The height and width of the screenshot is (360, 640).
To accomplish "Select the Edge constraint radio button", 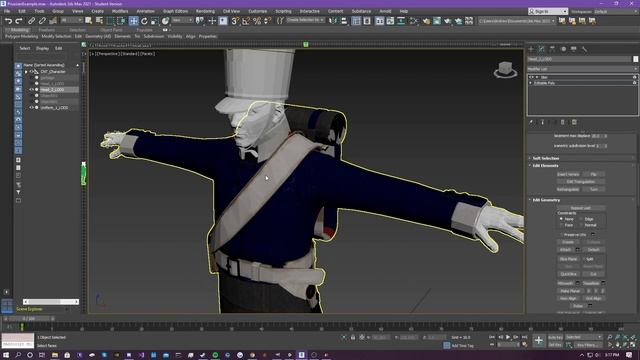I will point(581,219).
